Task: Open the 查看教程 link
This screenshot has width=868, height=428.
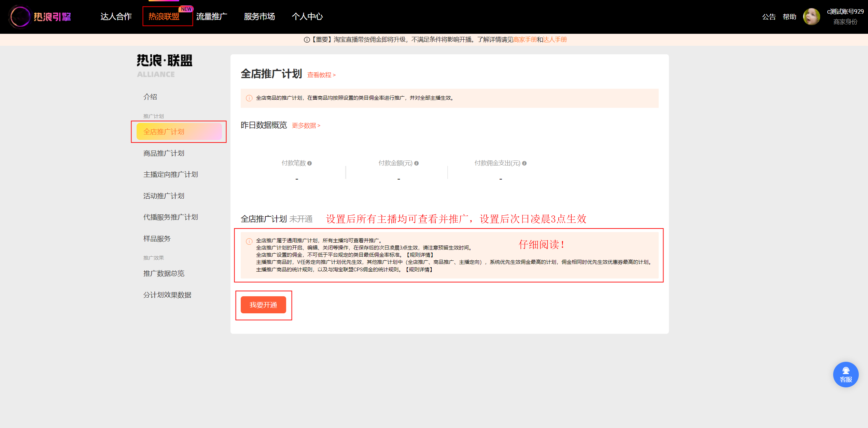Action: pyautogui.click(x=321, y=75)
